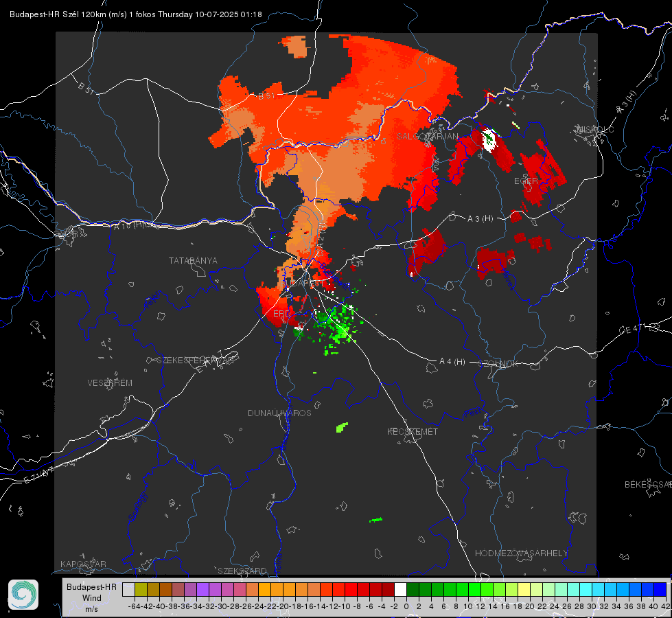Click the EGER city label

coord(526,181)
